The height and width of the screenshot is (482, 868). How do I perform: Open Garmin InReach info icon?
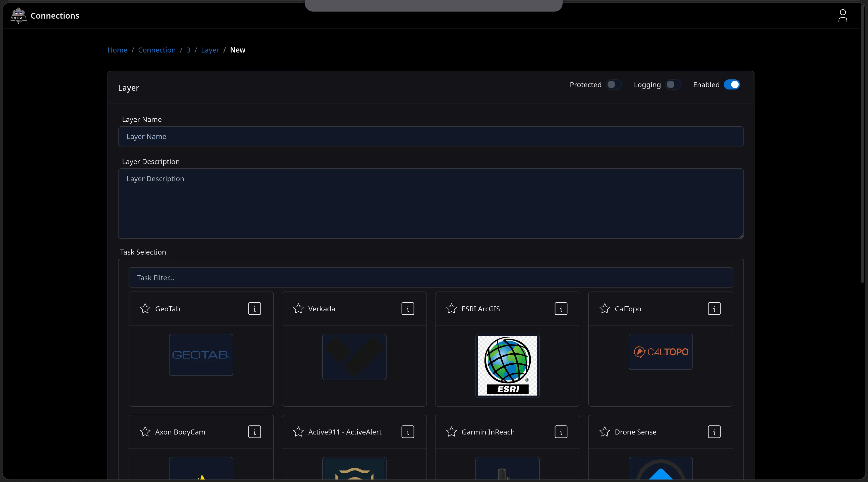click(561, 432)
